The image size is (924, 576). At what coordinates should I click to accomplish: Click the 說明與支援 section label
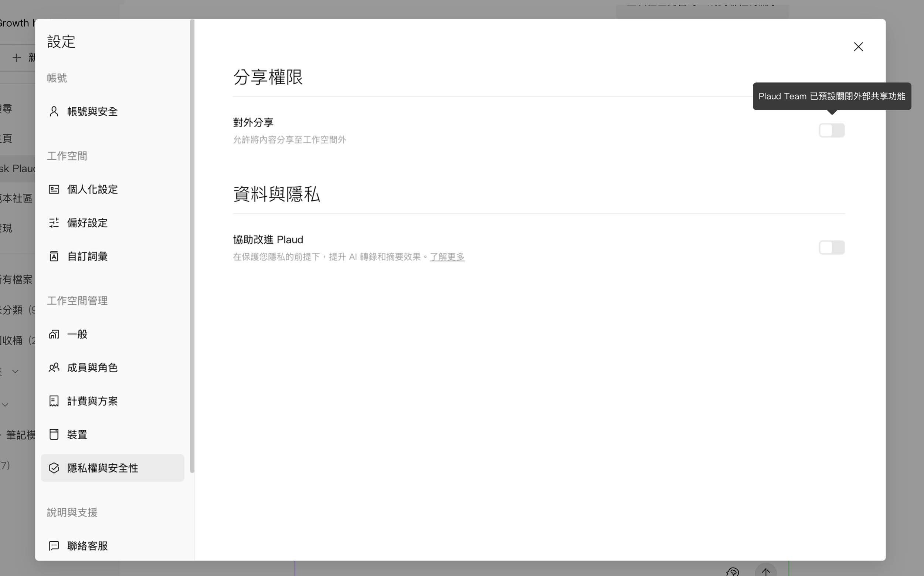[x=72, y=513]
